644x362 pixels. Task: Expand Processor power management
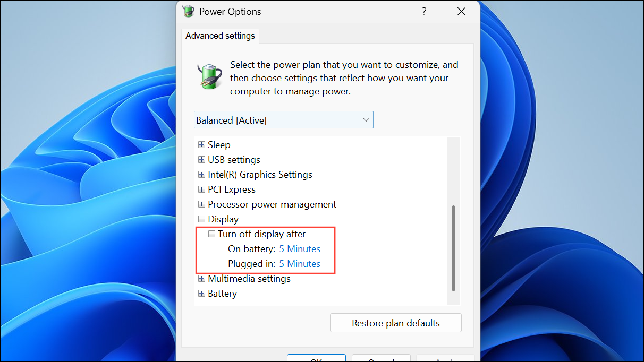click(x=201, y=204)
